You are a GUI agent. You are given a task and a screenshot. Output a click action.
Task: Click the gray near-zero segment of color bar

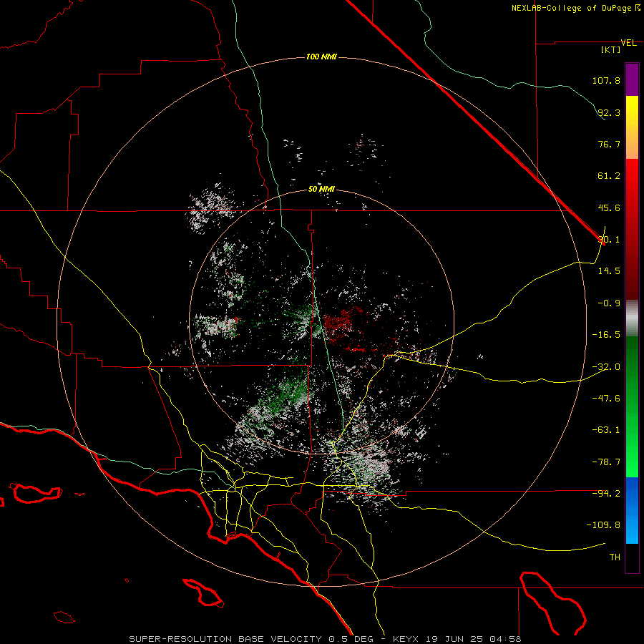click(632, 318)
